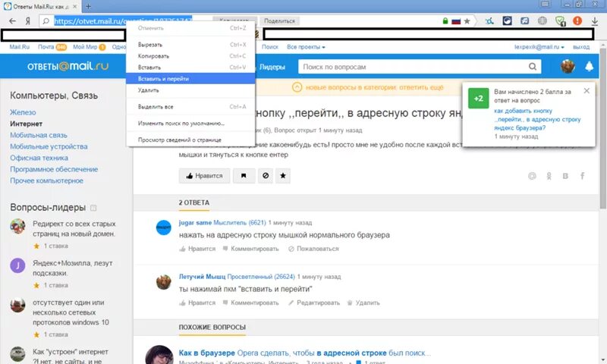Screen dimensions: 607x364
Task: Close the +2 балла notification popup
Action: (587, 90)
